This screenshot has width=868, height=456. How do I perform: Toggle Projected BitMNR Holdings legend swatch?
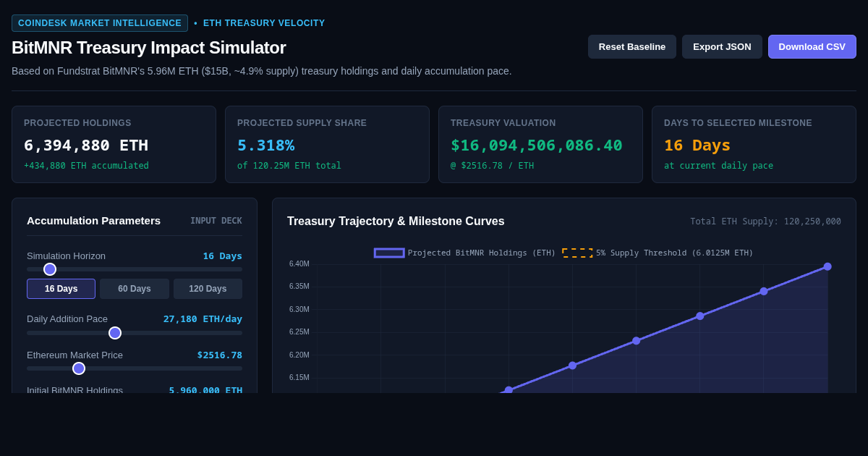click(389, 253)
